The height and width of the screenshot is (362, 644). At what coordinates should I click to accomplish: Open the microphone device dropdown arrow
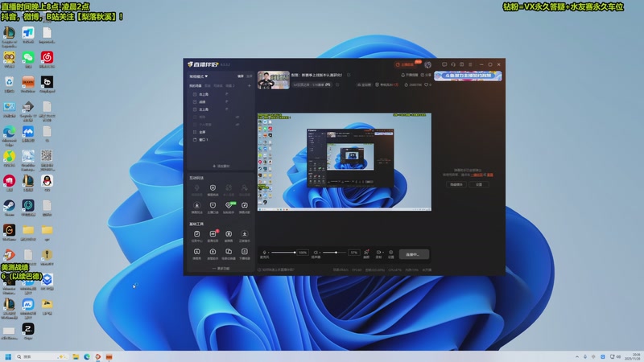coord(269,253)
